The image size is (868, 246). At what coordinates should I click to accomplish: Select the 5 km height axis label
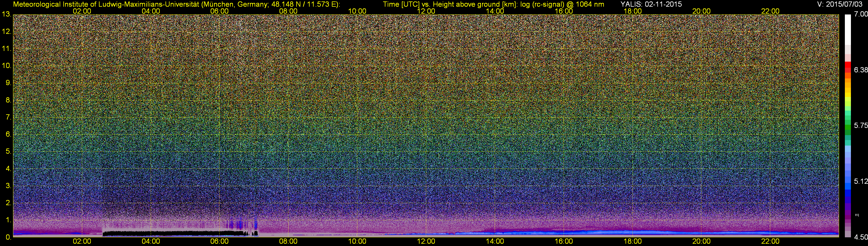click(8, 152)
